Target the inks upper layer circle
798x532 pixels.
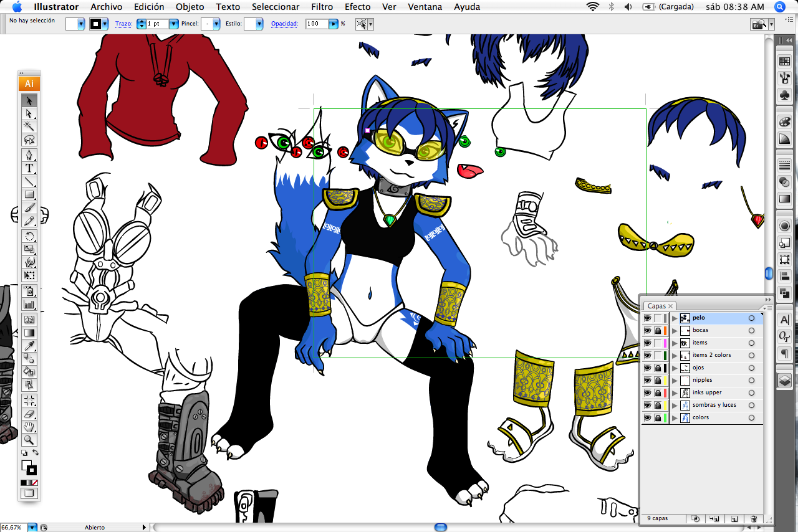click(751, 392)
